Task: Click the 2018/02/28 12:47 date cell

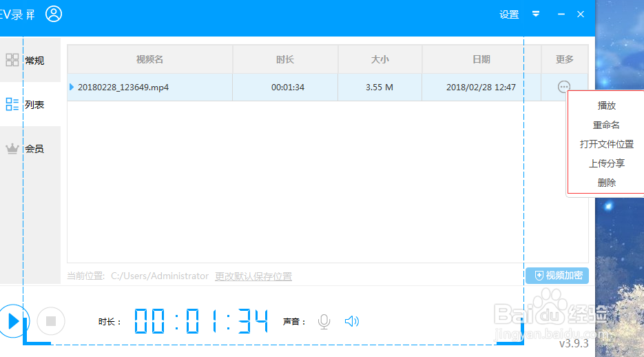Action: [x=481, y=87]
